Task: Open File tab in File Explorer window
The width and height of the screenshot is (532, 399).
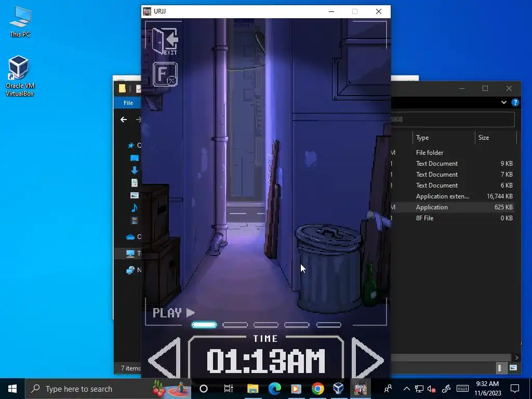Action: click(x=128, y=103)
